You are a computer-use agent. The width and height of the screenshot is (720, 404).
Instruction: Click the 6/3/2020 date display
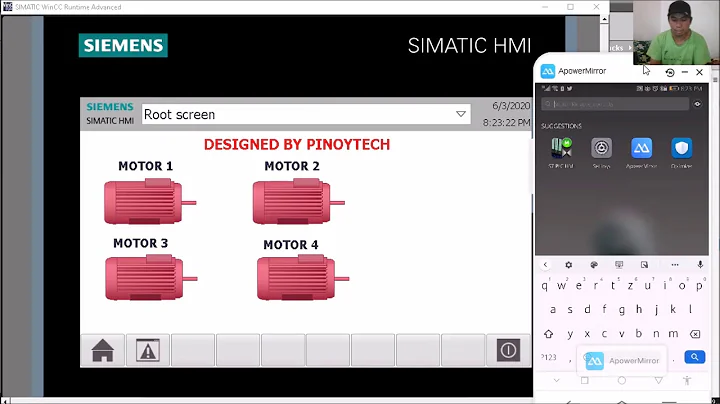[x=511, y=106]
